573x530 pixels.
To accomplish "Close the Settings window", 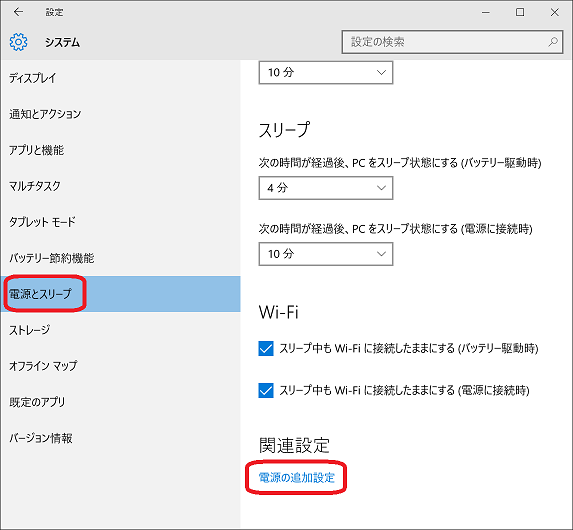I will pos(554,12).
